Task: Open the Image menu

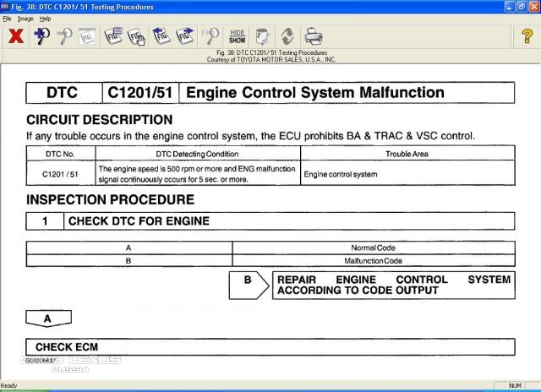Action: 25,18
